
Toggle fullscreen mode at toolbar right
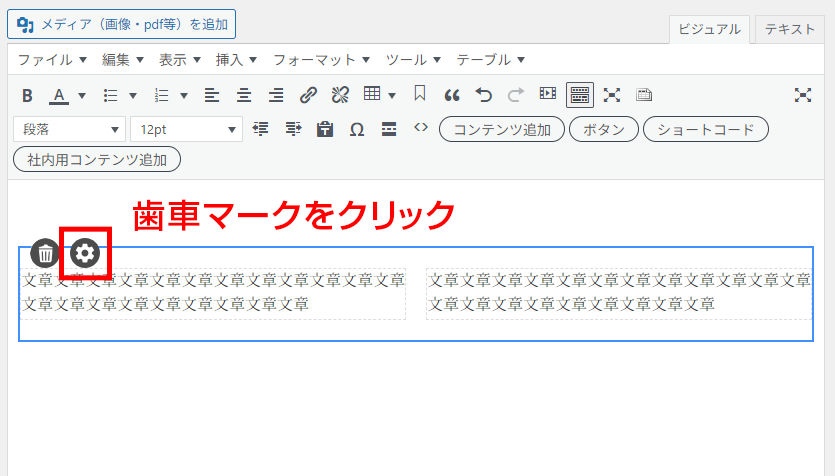pos(803,95)
